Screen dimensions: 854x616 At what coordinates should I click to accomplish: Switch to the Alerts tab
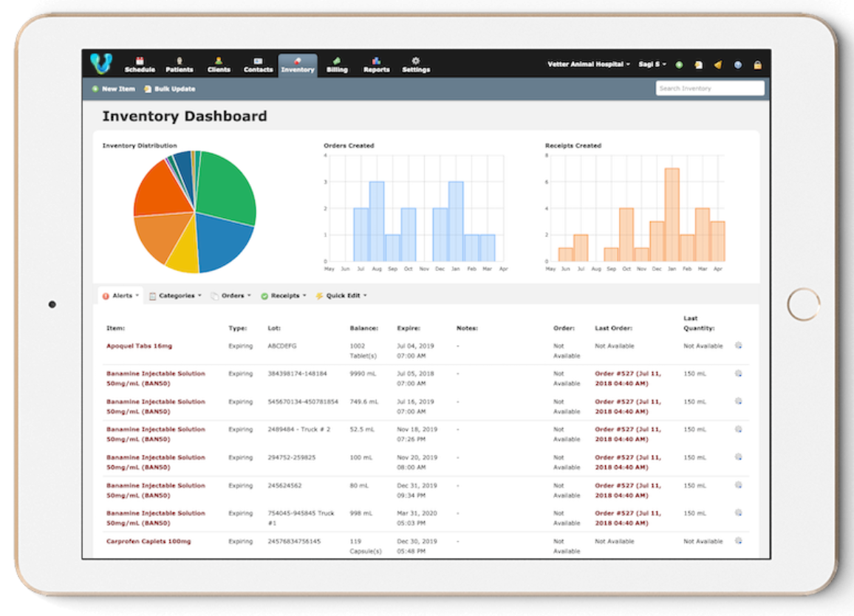point(120,294)
